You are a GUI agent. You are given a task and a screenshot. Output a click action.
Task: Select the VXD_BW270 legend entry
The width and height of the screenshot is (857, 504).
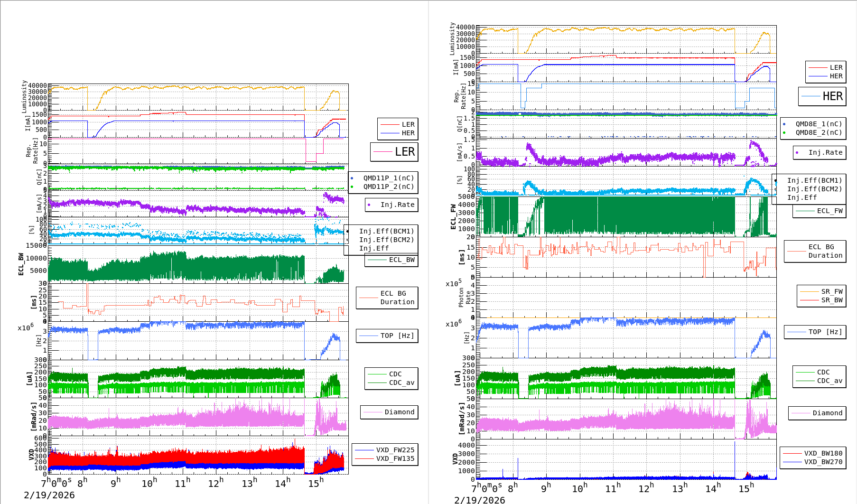click(x=823, y=462)
